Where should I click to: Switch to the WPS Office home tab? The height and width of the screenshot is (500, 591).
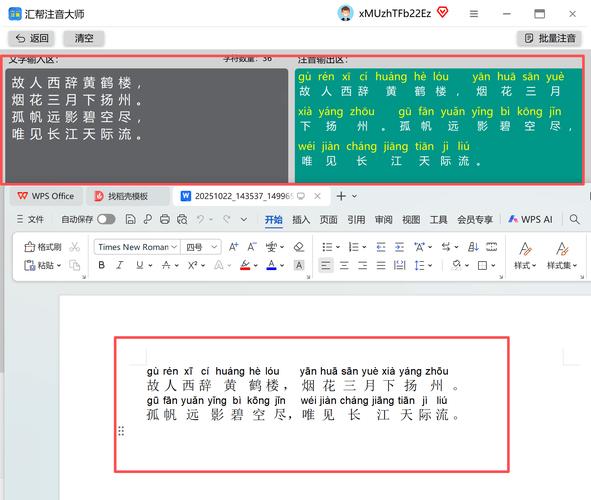click(x=46, y=196)
